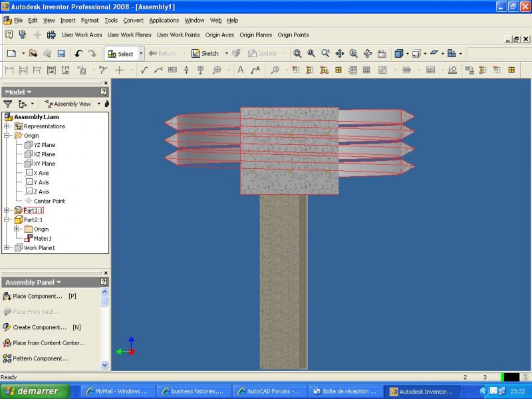Screen dimensions: 532x399
Task: Open the Tools menu
Action: [110, 21]
